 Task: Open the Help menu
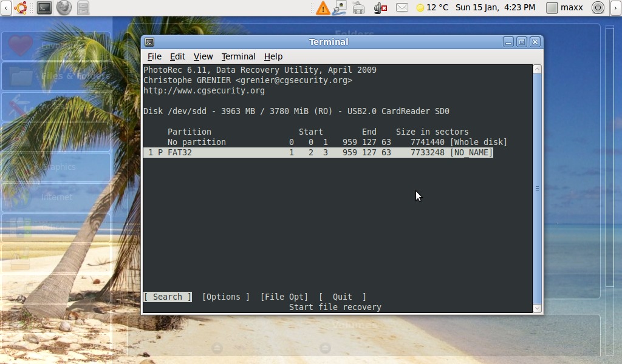273,56
